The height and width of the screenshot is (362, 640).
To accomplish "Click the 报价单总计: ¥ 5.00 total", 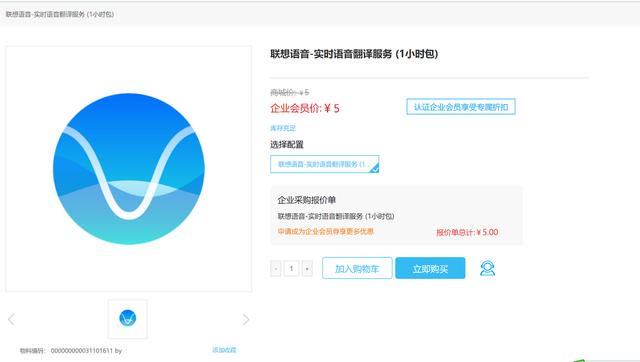I will tap(467, 232).
